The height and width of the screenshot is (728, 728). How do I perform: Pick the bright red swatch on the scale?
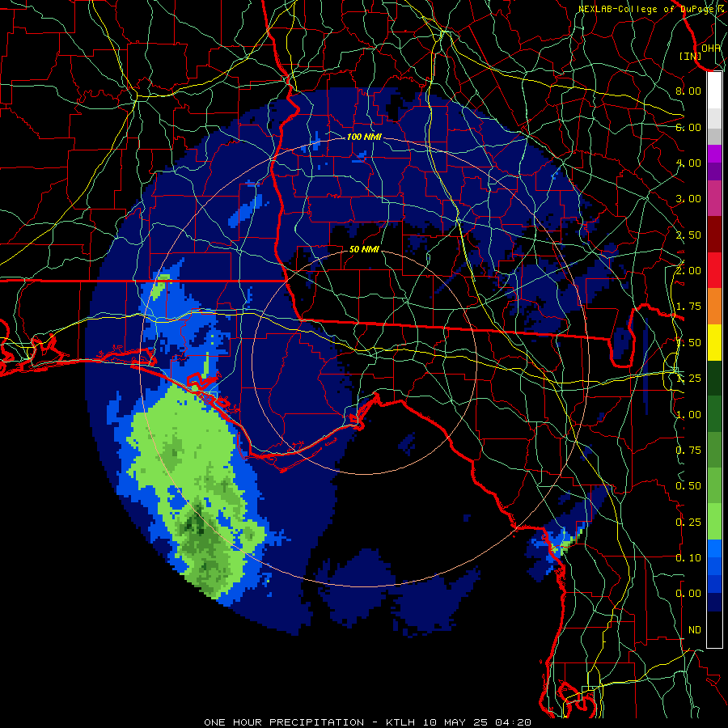coord(714,270)
